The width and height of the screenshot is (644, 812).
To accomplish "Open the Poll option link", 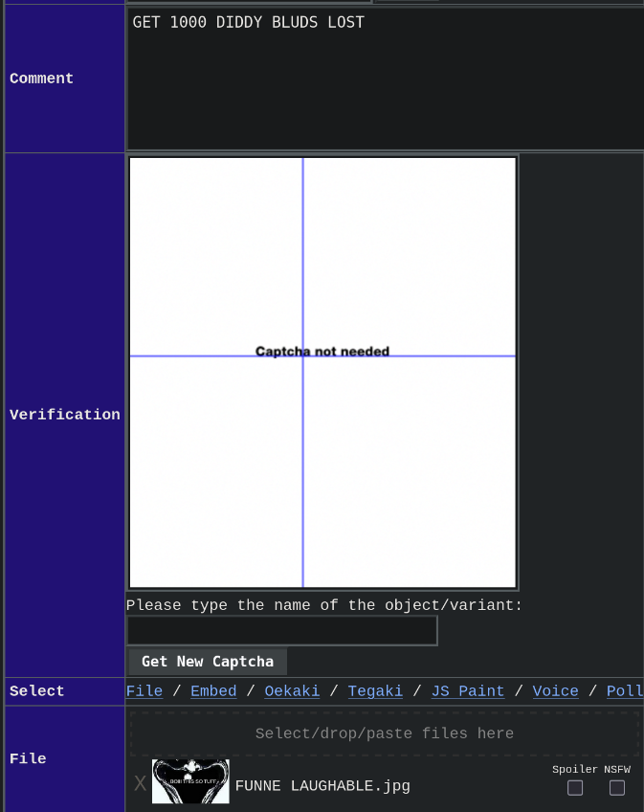I will [625, 690].
